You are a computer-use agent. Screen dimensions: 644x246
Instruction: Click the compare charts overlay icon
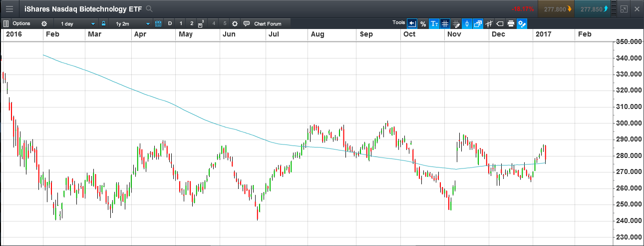coord(478,23)
